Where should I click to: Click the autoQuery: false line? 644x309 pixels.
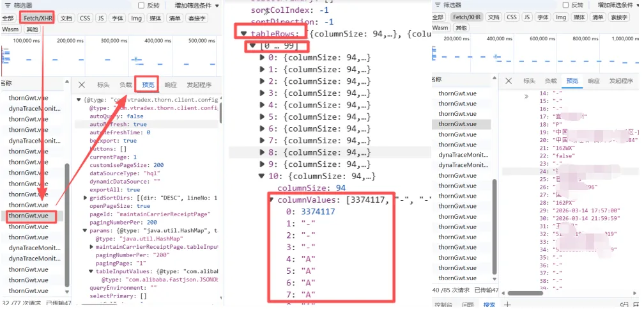pos(116,116)
